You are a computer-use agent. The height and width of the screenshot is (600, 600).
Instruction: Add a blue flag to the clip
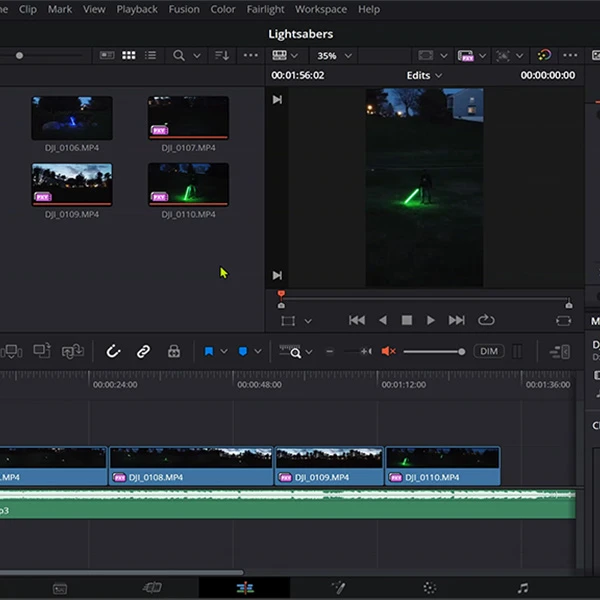[209, 351]
